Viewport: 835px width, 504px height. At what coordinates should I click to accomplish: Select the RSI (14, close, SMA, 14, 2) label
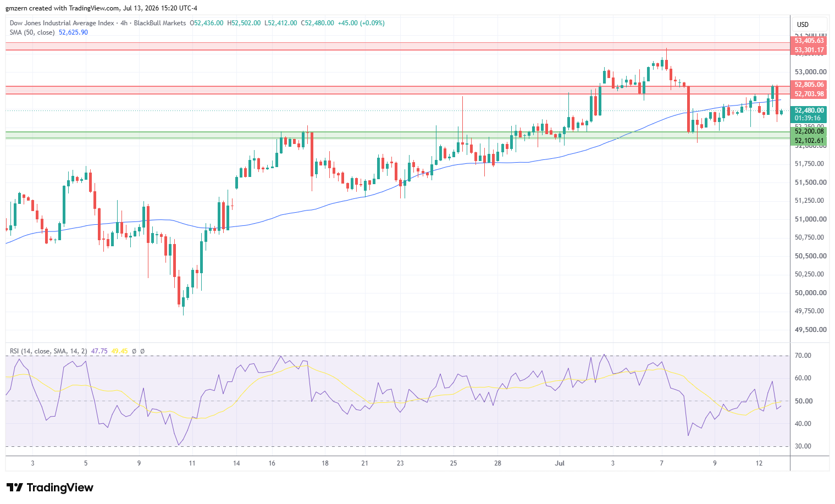click(48, 351)
